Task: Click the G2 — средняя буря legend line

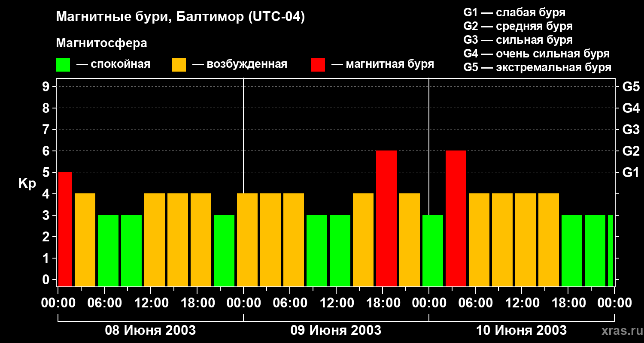Action: (518, 26)
